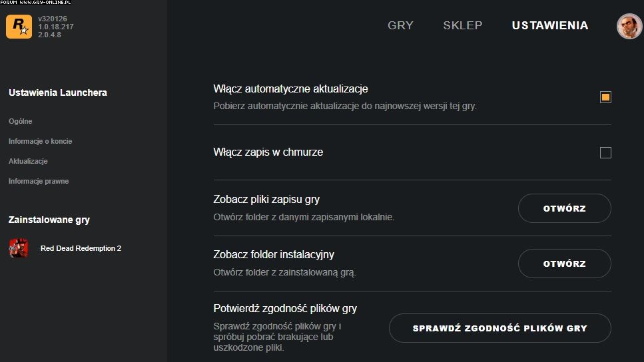Click the Red Dead Redemption 2 game icon
The image size is (644, 362).
coord(19,248)
